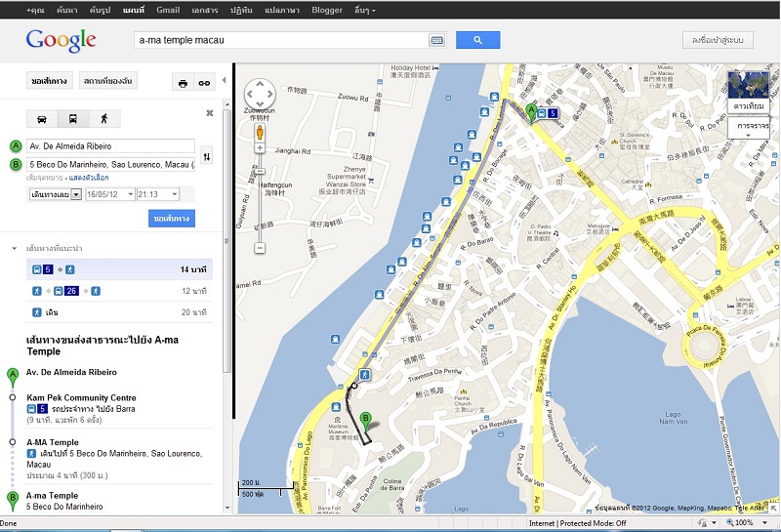
Task: Swap start and destination arrows icon
Action: [x=207, y=156]
